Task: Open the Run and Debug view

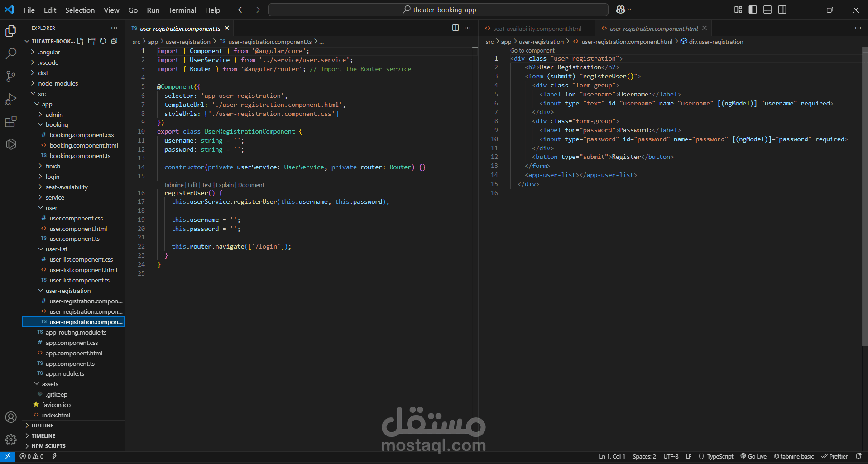Action: click(x=11, y=99)
